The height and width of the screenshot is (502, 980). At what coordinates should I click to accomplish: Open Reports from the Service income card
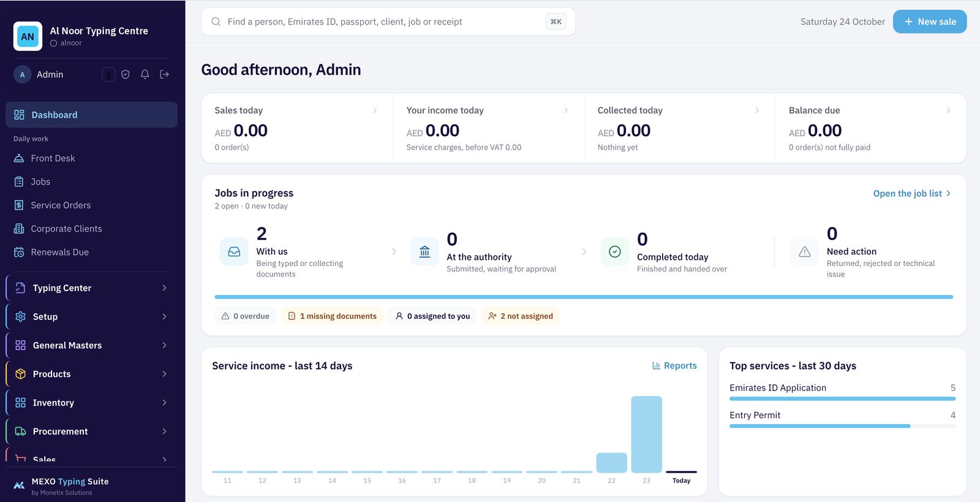tap(674, 366)
